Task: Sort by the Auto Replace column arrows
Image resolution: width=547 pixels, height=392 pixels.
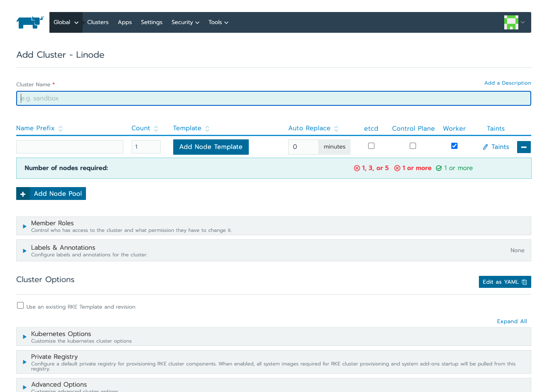Action: tap(336, 129)
